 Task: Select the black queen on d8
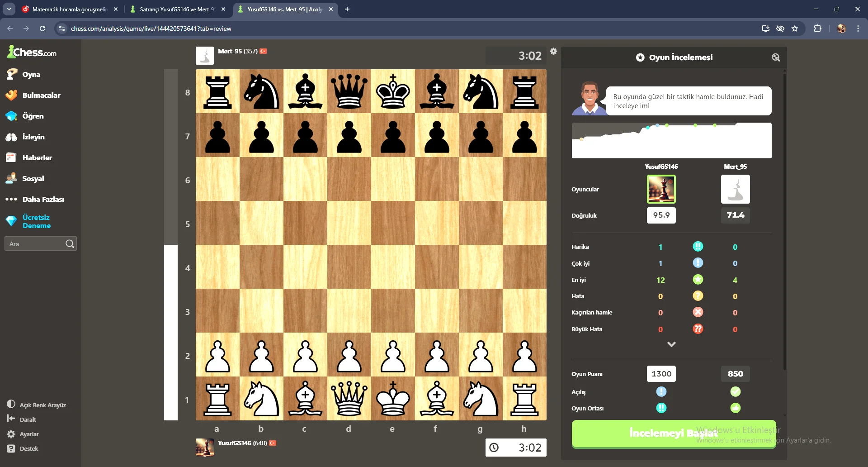pyautogui.click(x=349, y=91)
